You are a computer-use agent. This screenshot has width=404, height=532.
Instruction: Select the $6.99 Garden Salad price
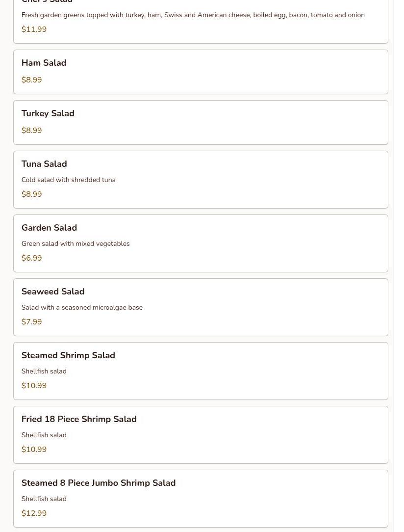tap(31, 258)
